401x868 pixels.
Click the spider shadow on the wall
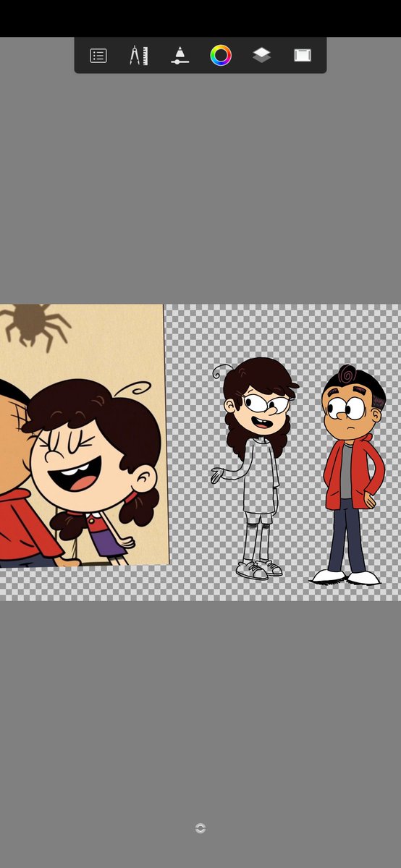point(30,328)
